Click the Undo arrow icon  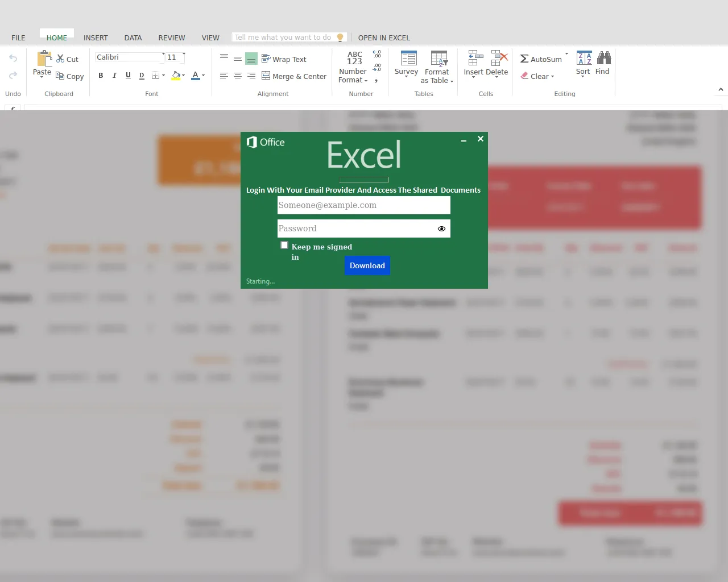tap(13, 59)
